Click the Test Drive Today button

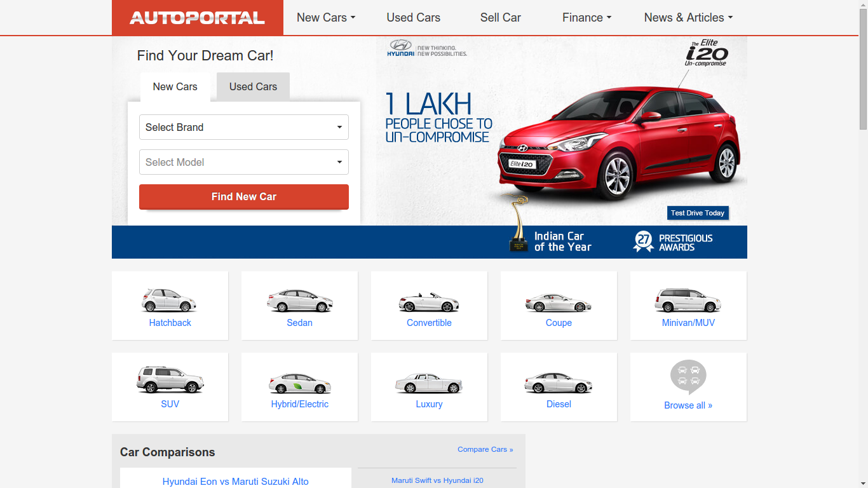(x=698, y=213)
